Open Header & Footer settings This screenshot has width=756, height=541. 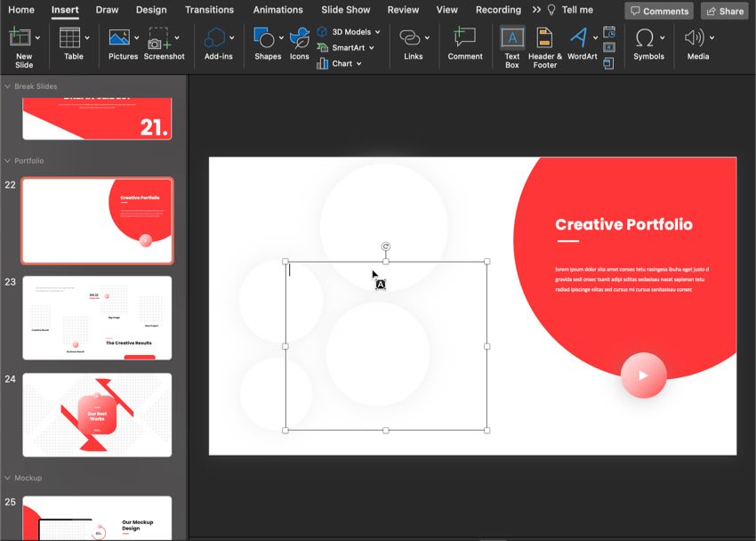545,47
